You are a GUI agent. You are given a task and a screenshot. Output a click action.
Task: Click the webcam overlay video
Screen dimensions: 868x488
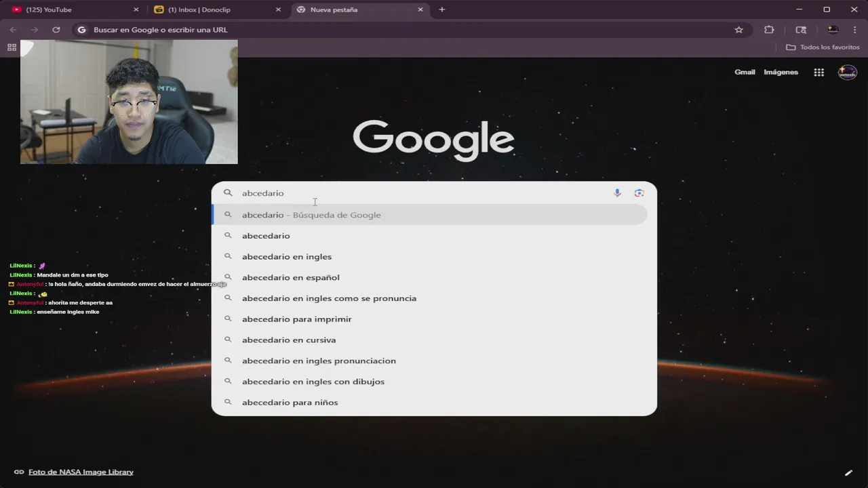click(129, 102)
